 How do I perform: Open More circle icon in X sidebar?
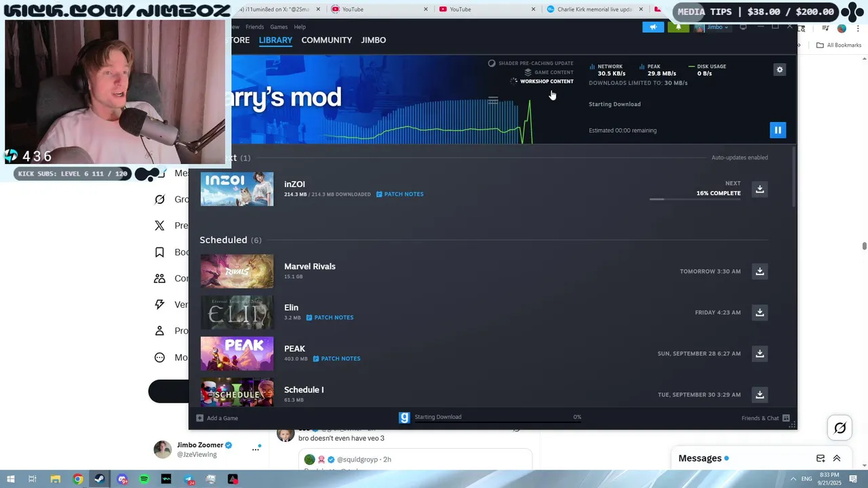160,357
